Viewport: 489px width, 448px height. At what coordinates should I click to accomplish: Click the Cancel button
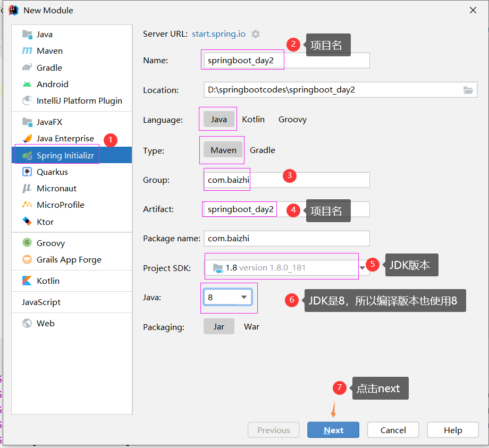[x=393, y=430]
